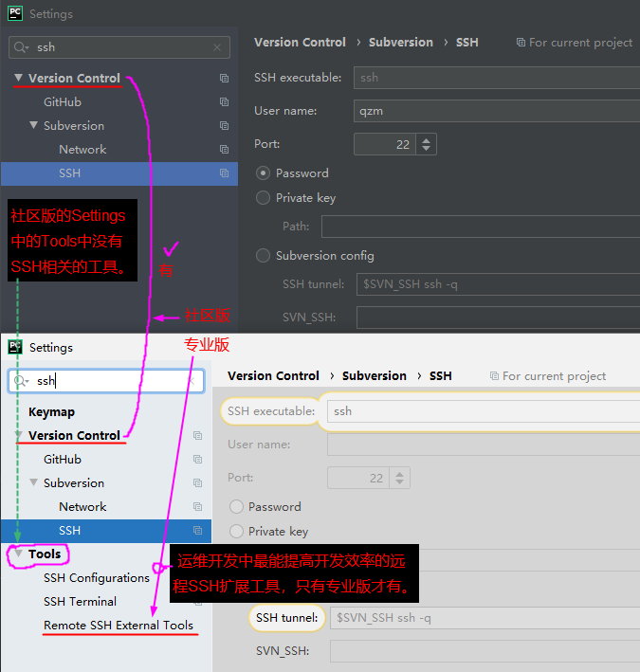Click Version Control breadcrumb in dark header

click(x=300, y=42)
